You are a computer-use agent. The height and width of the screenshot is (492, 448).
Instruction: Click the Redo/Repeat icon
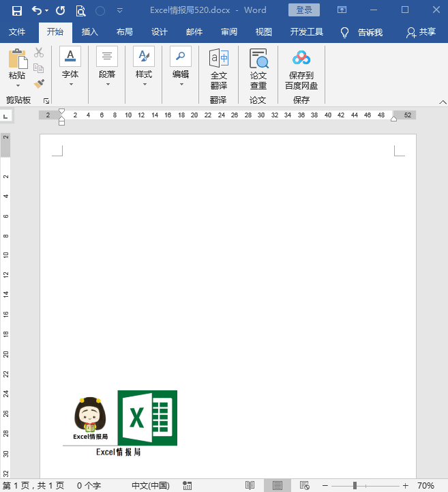[61, 11]
